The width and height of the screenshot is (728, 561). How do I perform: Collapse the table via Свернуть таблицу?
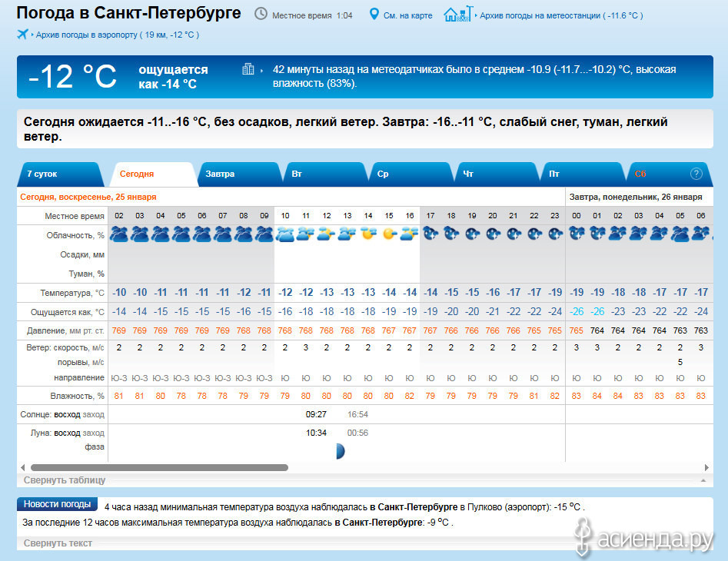click(65, 480)
